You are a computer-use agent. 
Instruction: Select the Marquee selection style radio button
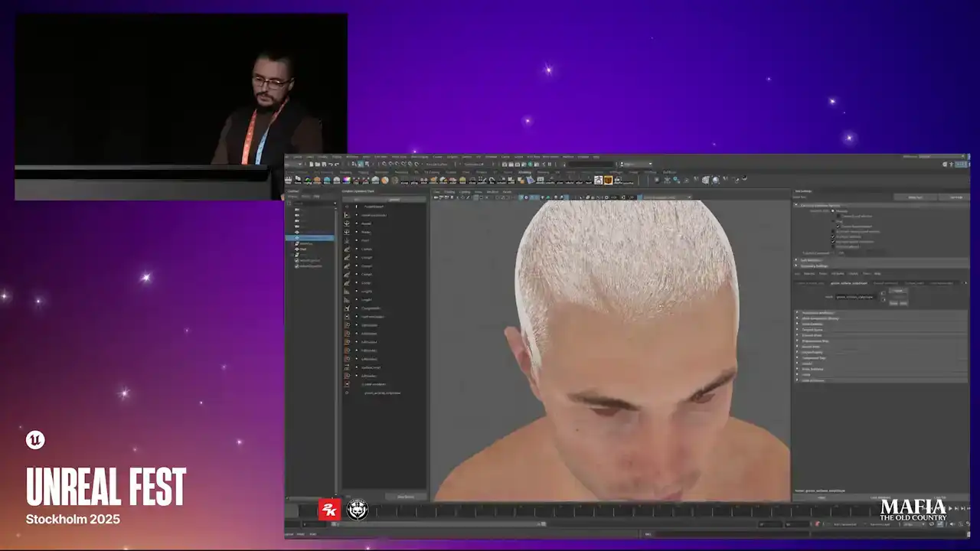[x=833, y=210]
